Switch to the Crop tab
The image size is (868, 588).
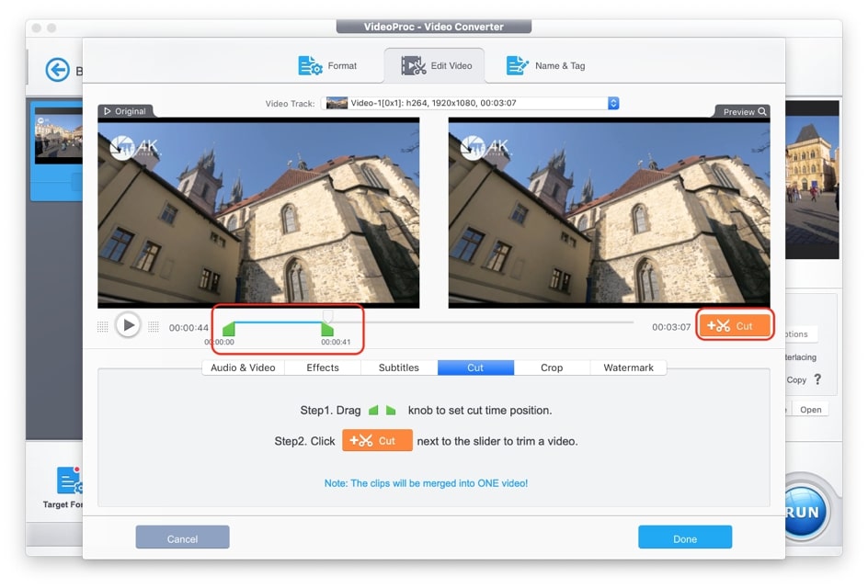pos(552,367)
